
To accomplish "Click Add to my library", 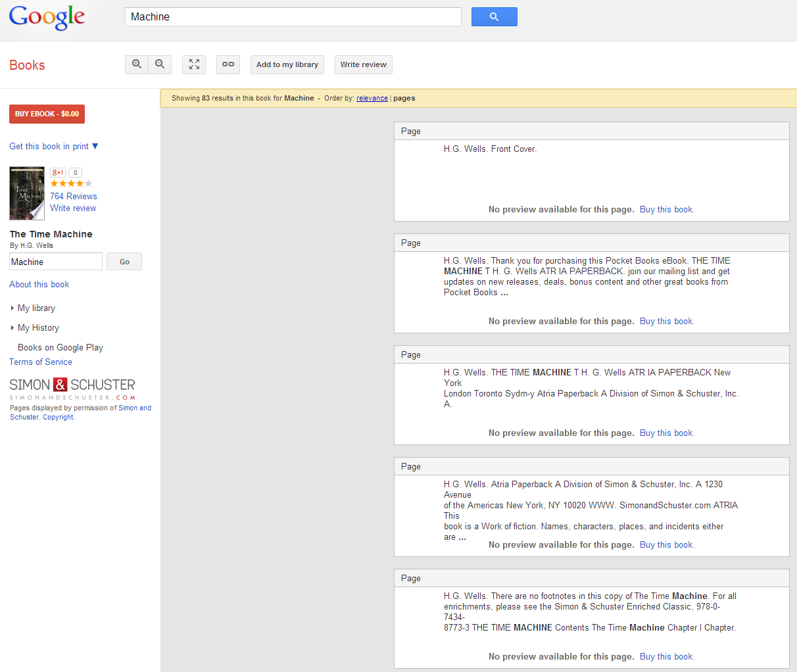I will pos(287,64).
